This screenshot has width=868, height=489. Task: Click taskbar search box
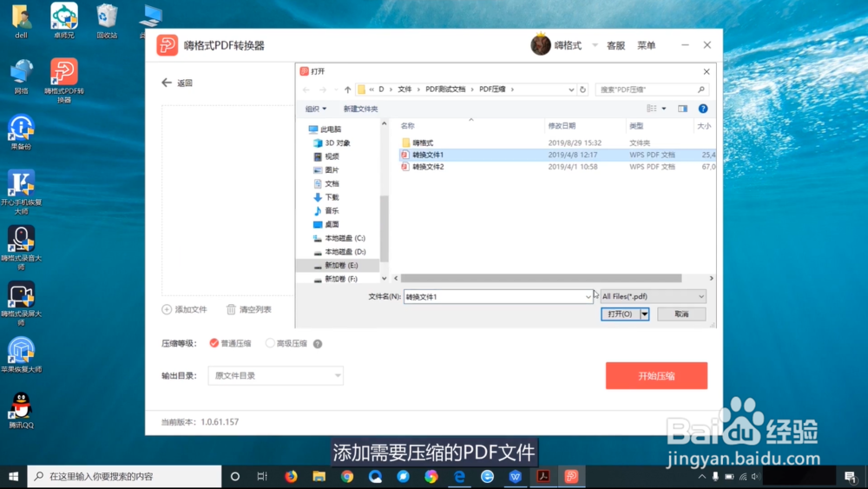click(x=124, y=476)
